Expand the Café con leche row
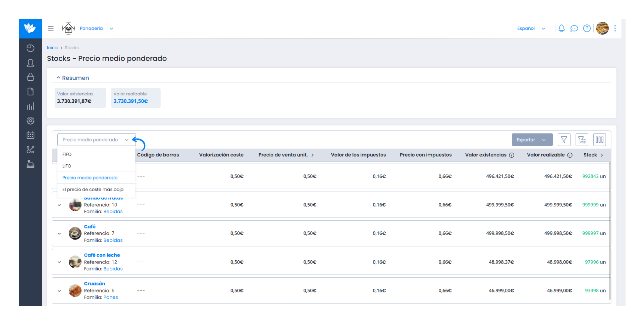644x325 pixels. (59, 262)
